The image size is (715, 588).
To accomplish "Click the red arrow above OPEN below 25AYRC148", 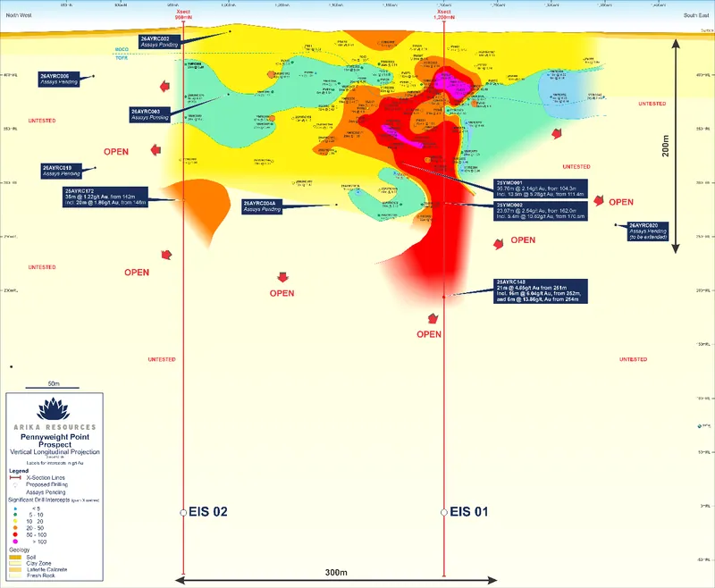I will pyautogui.click(x=433, y=318).
